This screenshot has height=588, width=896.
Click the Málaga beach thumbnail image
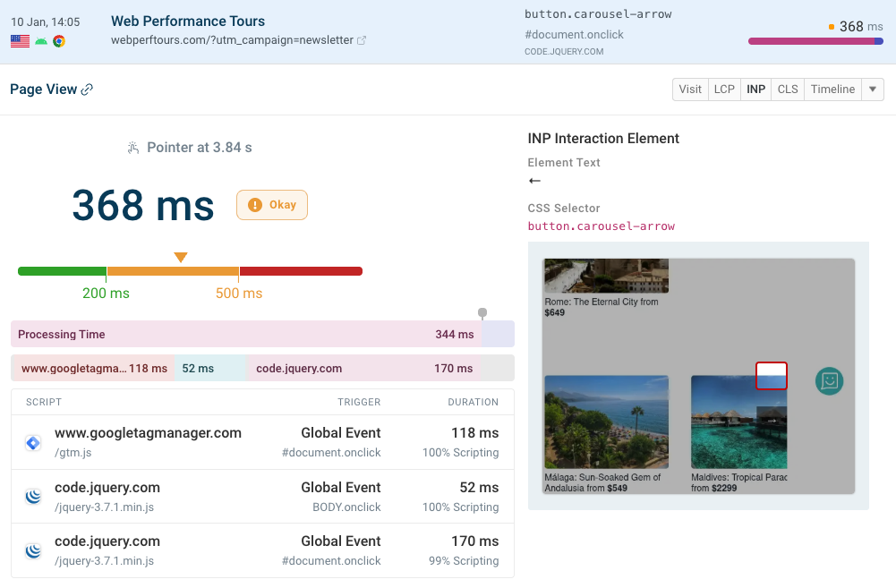(606, 422)
